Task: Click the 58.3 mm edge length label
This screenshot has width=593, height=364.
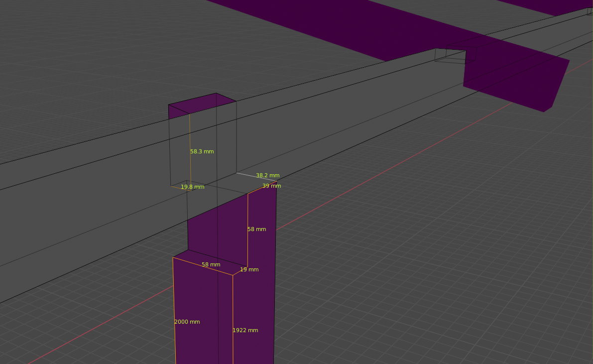Action: 202,151
